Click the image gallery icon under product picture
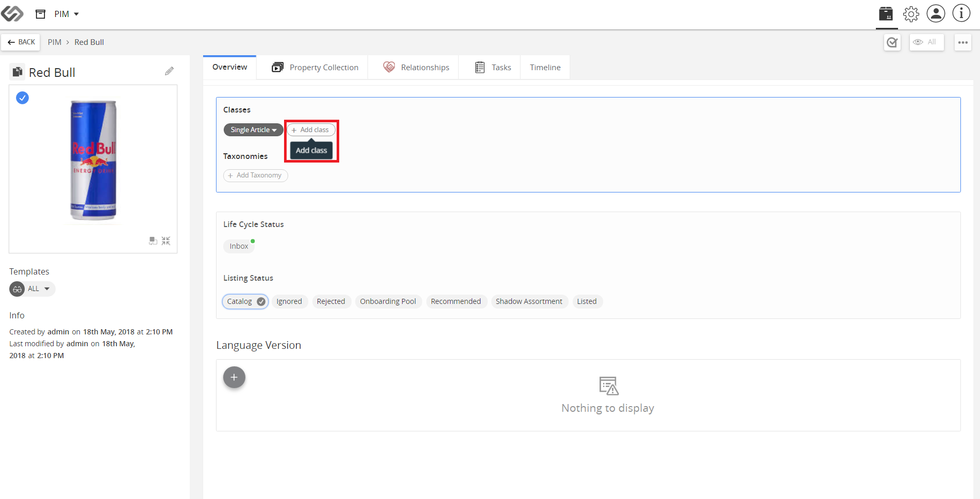 [153, 241]
